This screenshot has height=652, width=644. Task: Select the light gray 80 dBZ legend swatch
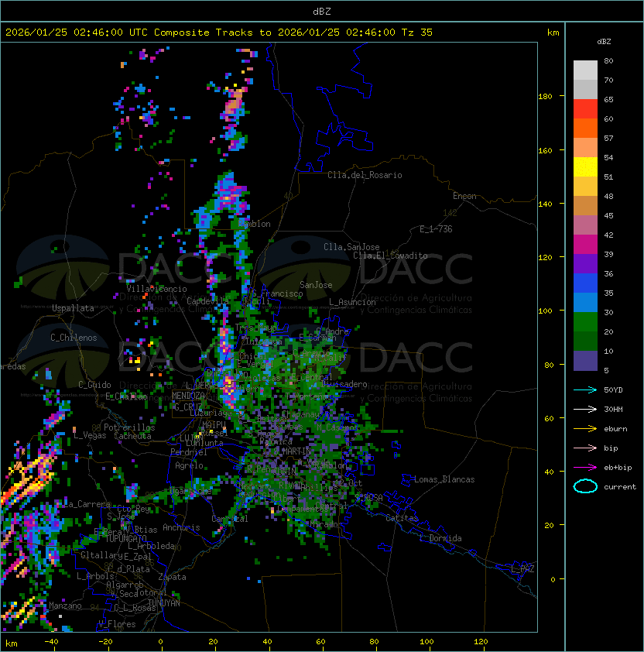585,70
